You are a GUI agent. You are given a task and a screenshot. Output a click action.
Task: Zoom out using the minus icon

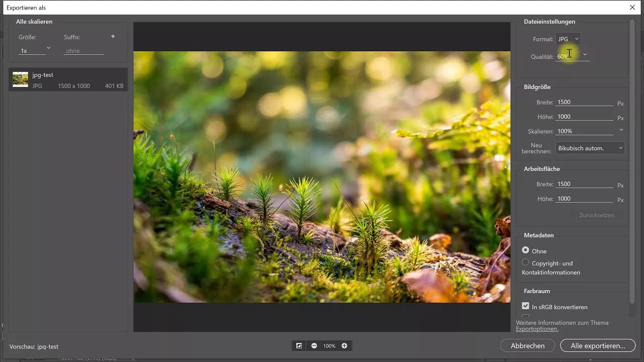point(314,345)
